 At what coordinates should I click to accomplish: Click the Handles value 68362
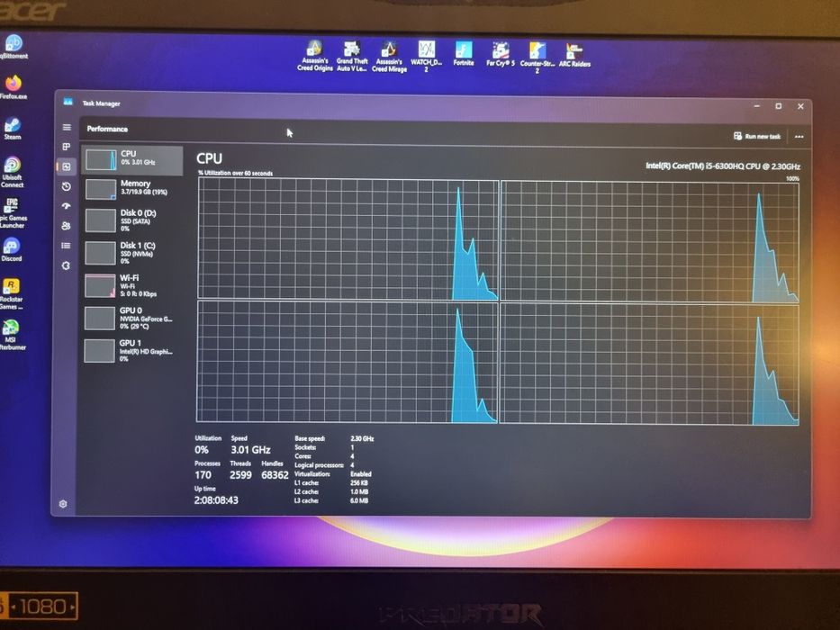275,474
